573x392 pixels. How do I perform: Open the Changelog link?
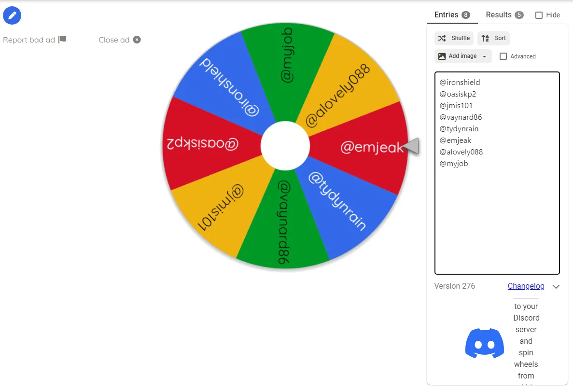click(x=526, y=286)
